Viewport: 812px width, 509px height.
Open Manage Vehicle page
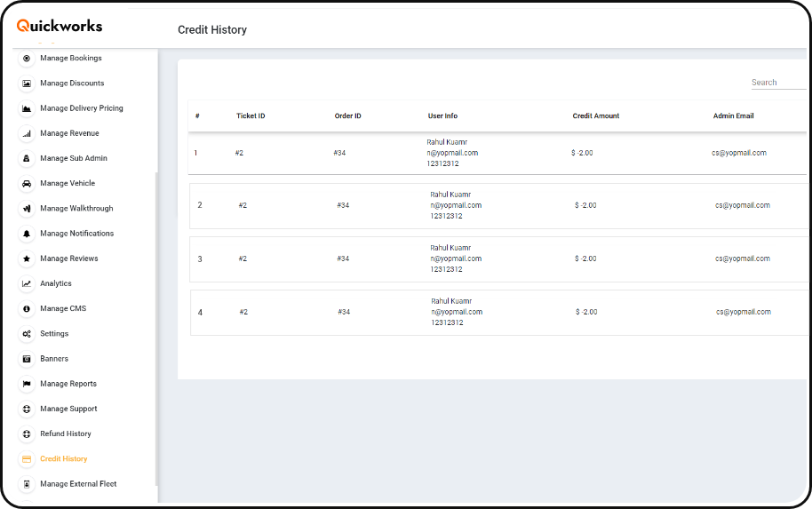[68, 183]
